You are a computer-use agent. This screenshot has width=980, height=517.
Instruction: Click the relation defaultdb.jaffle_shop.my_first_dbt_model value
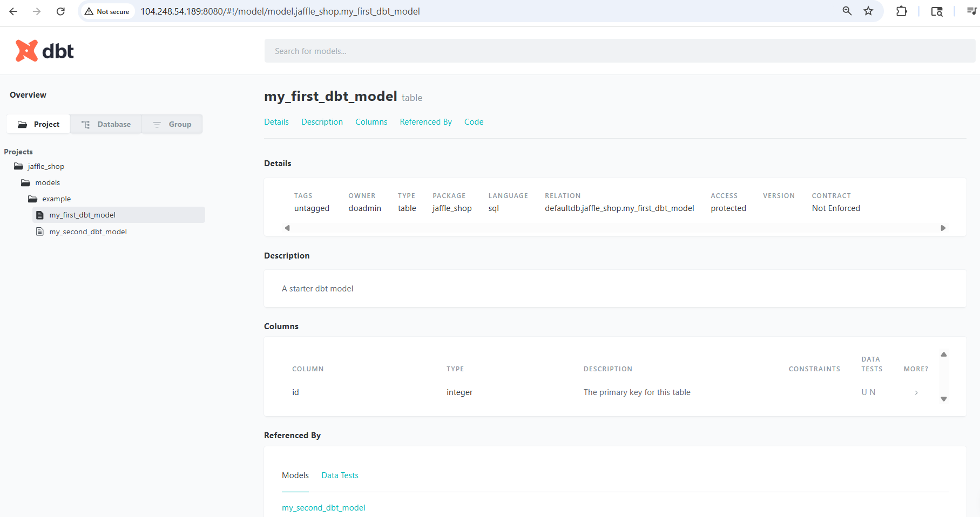coord(619,208)
